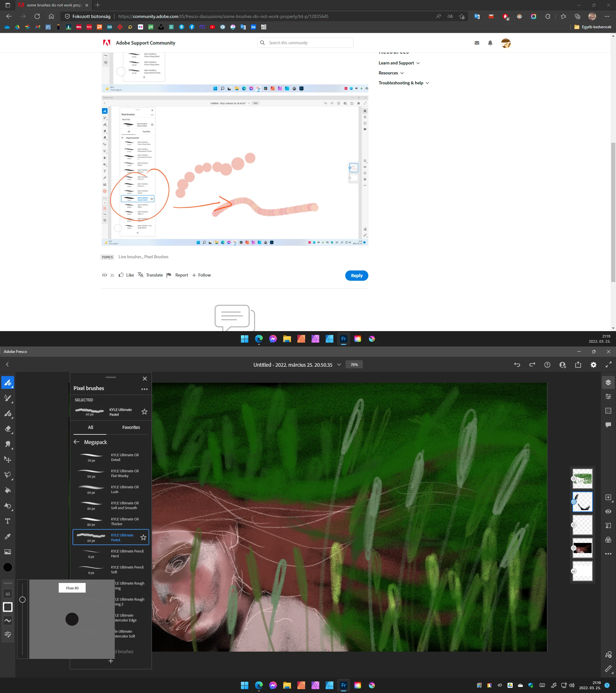Click the blue Reply button
The width and height of the screenshot is (616, 693).
click(356, 276)
